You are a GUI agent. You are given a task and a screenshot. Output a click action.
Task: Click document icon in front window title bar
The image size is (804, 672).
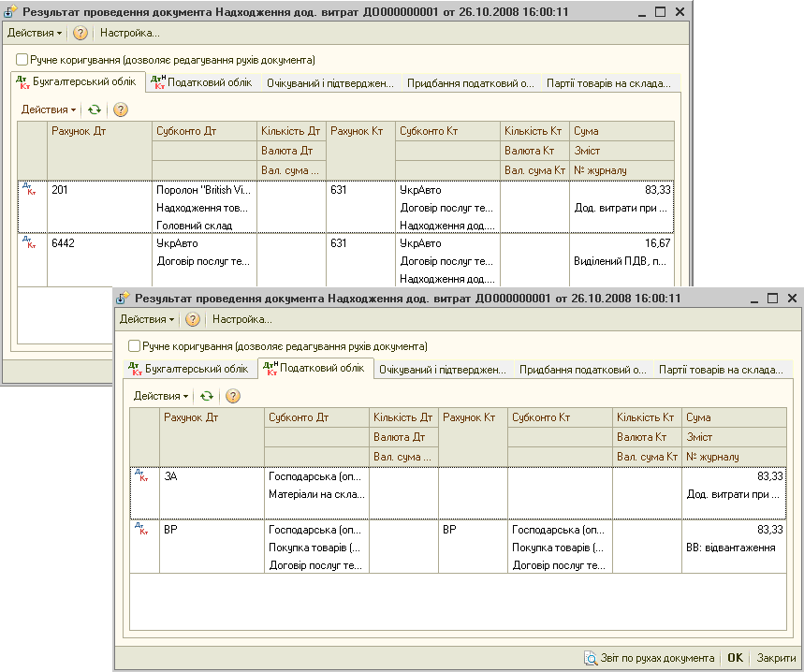coord(123,298)
